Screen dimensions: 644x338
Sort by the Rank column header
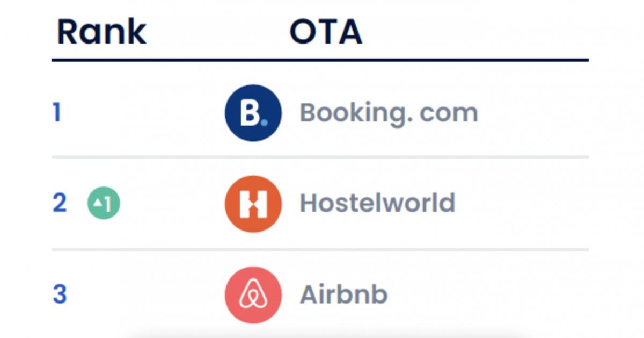click(x=101, y=32)
